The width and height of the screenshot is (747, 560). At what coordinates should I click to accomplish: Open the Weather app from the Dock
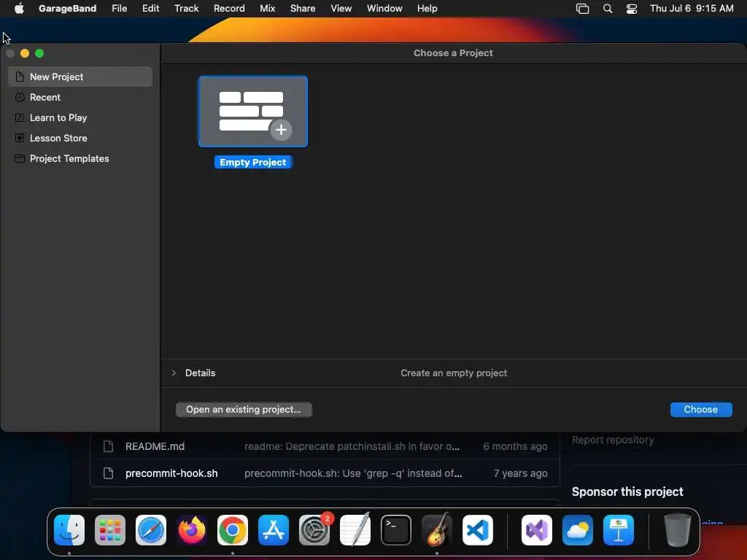(578, 530)
